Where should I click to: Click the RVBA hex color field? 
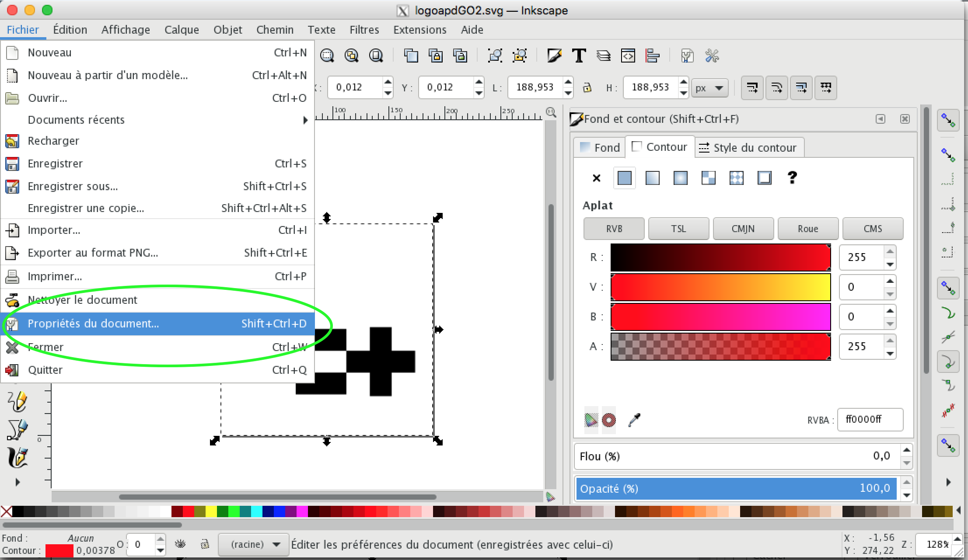pyautogui.click(x=870, y=420)
